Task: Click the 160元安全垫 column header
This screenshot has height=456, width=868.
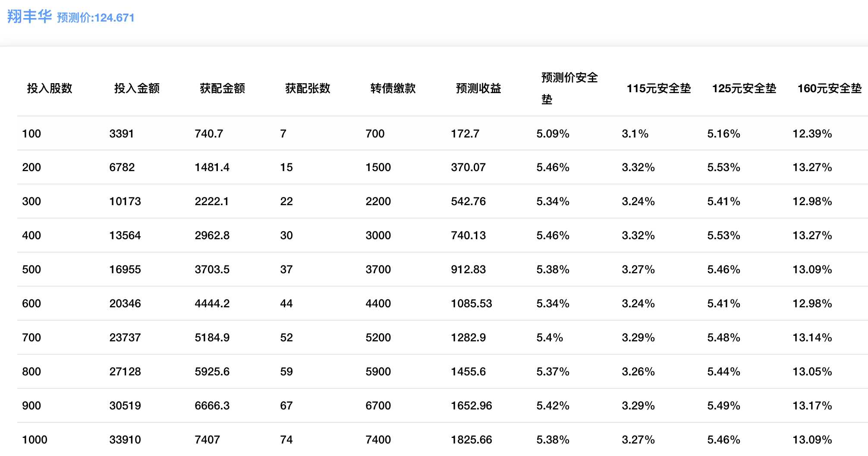Action: tap(829, 88)
